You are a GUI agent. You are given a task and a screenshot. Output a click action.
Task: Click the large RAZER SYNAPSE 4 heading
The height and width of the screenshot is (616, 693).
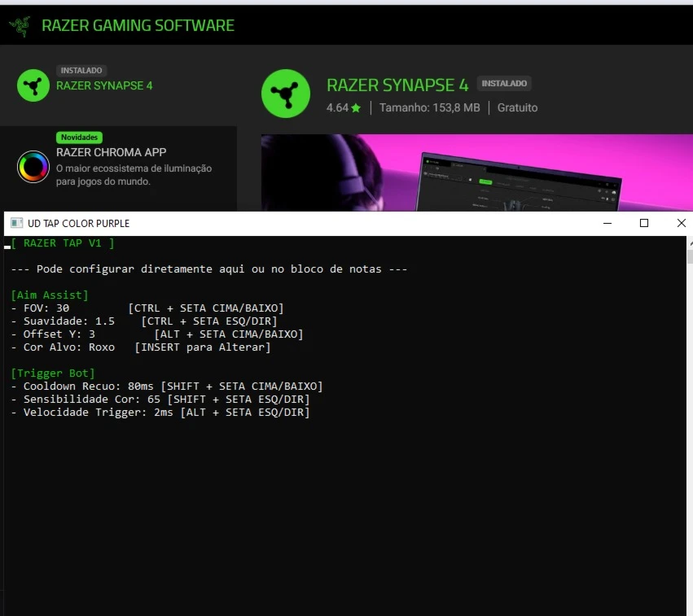(x=397, y=85)
